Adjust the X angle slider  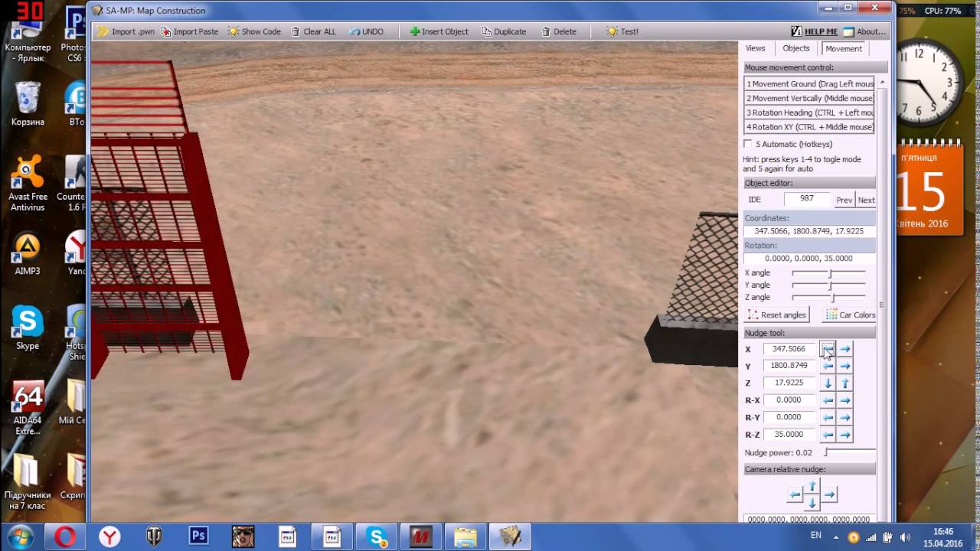pyautogui.click(x=828, y=273)
